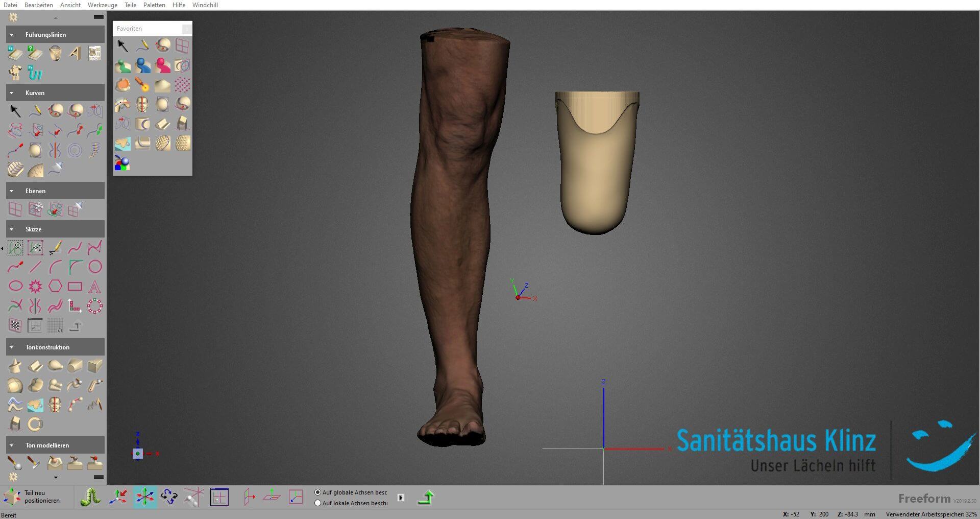Click the black arrow to expand axis options
Screen dimensions: 980x519
click(x=401, y=498)
